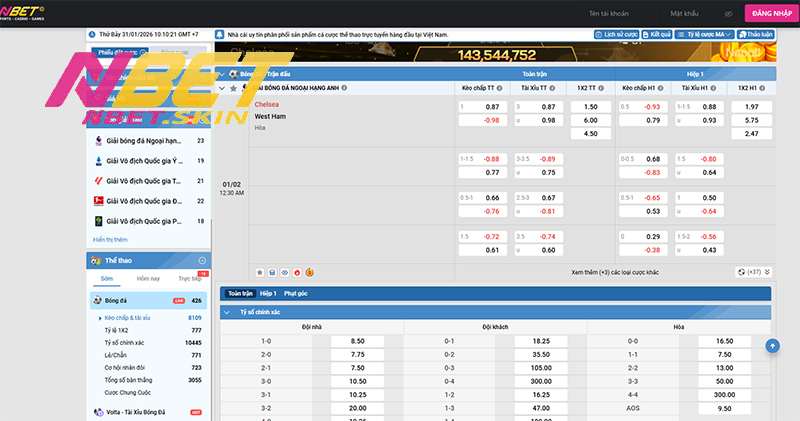The image size is (800, 421).
Task: Open Lịch sử cược bet history
Action: click(617, 34)
